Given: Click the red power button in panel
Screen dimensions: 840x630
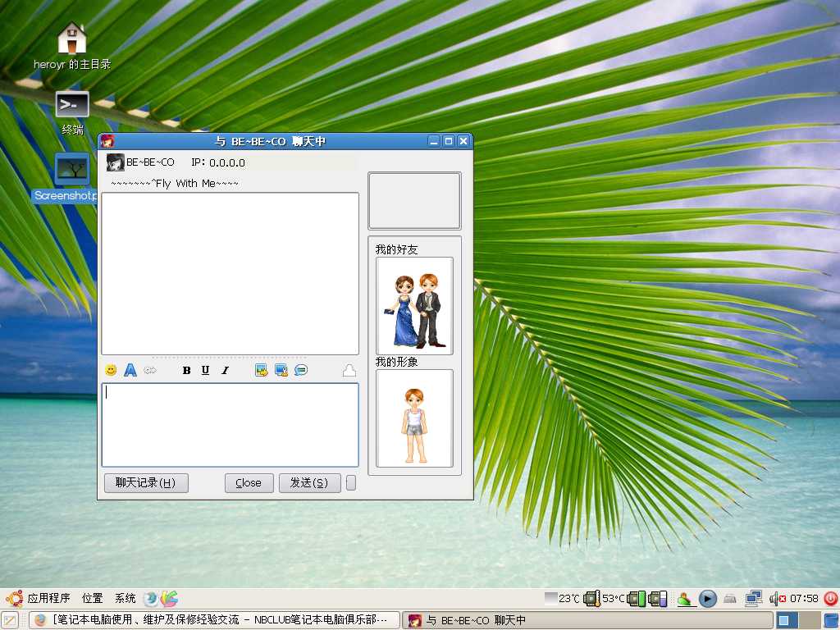Looking at the screenshot, I should [x=830, y=599].
